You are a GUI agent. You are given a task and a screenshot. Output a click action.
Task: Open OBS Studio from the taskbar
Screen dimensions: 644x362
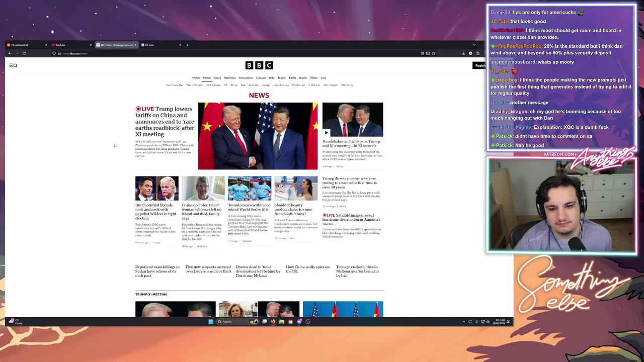pos(308,322)
